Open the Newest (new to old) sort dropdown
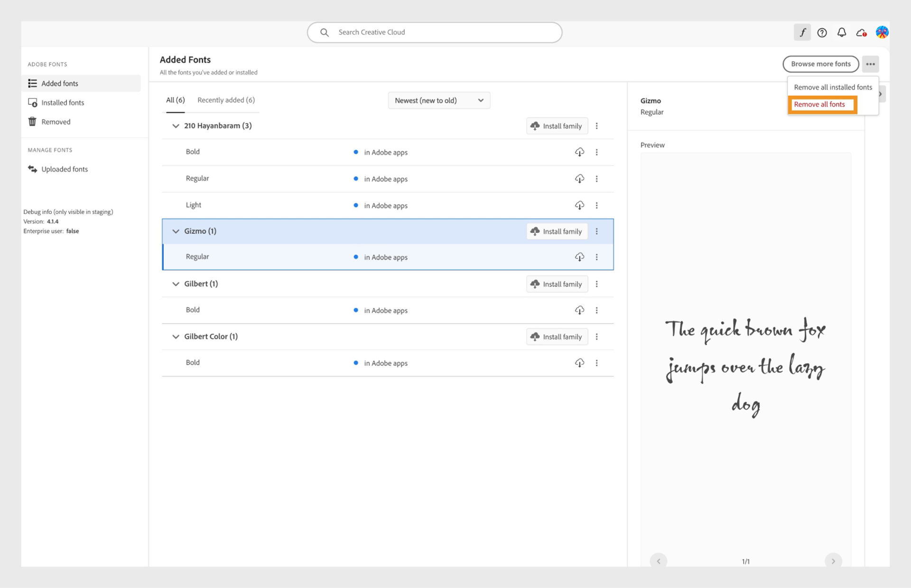This screenshot has height=588, width=911. point(439,100)
